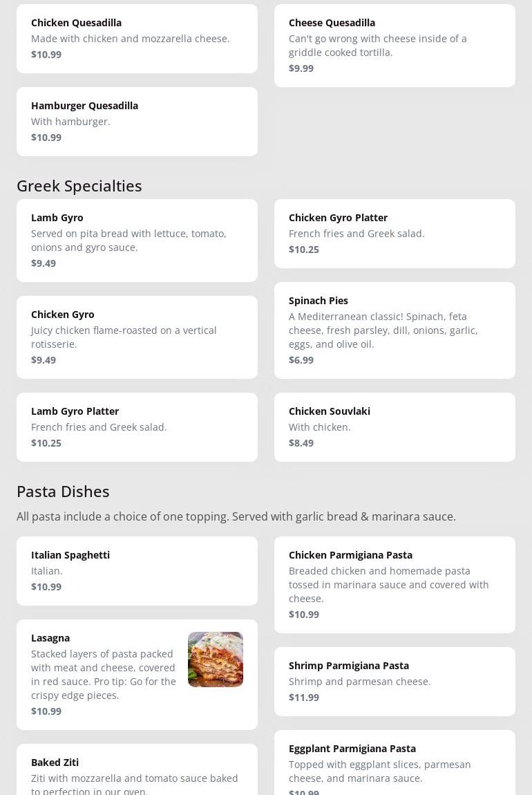Click the Lasagna food photo thumbnail

click(216, 660)
